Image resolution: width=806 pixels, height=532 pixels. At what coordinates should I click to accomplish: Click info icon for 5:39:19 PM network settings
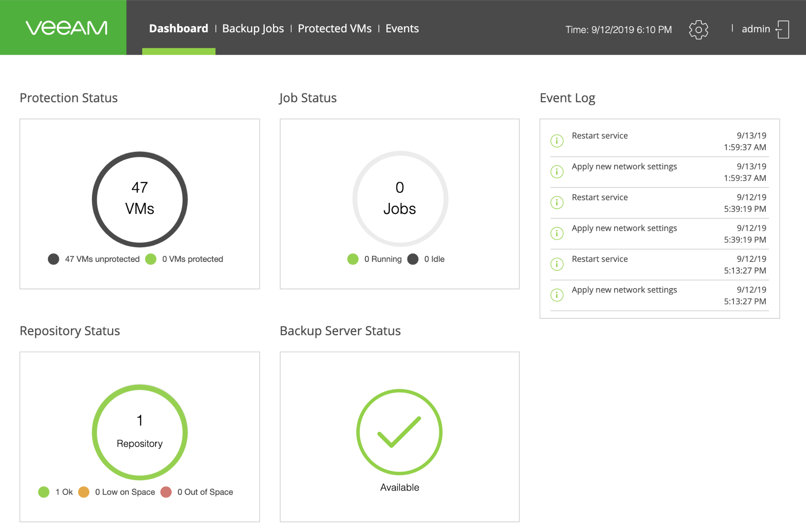(557, 233)
